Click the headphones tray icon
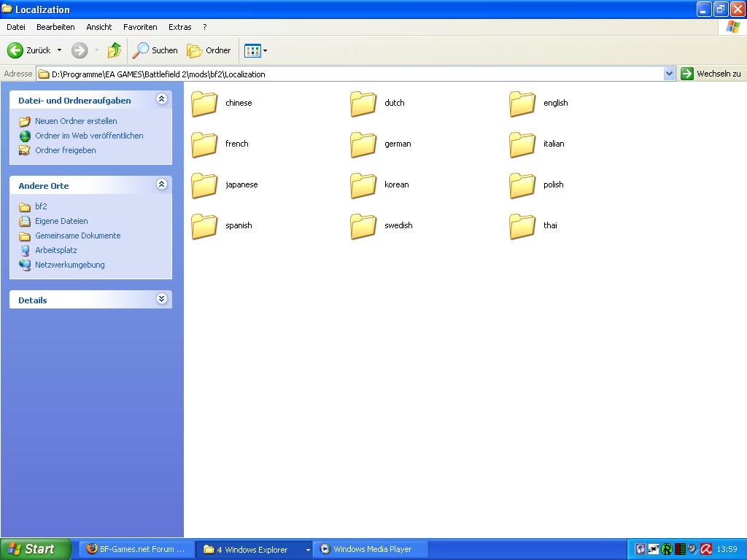The height and width of the screenshot is (560, 747). [x=640, y=549]
